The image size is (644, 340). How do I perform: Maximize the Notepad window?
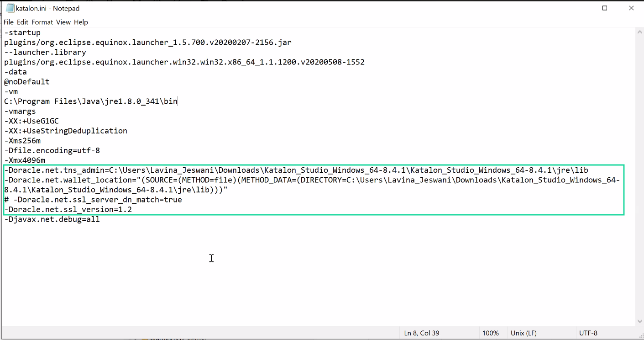click(605, 8)
